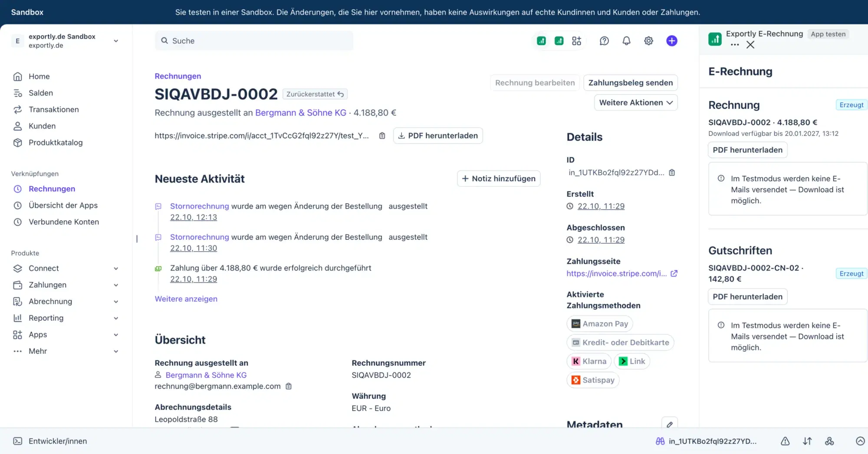Click Notiz hinzufügen button

(x=498, y=178)
